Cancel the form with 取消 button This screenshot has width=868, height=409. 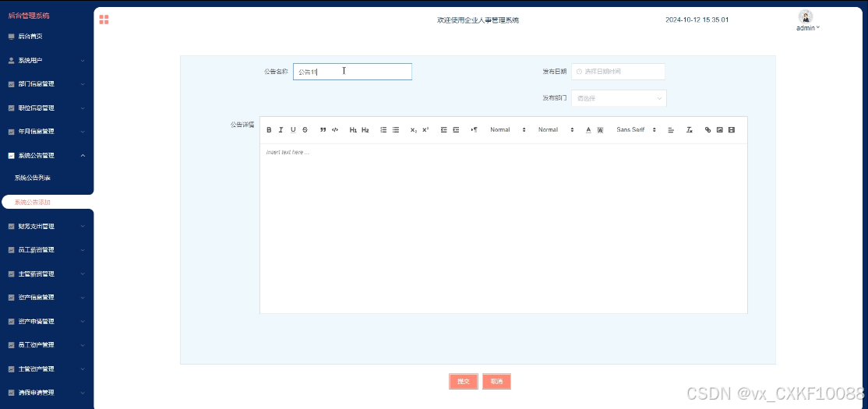click(x=496, y=381)
